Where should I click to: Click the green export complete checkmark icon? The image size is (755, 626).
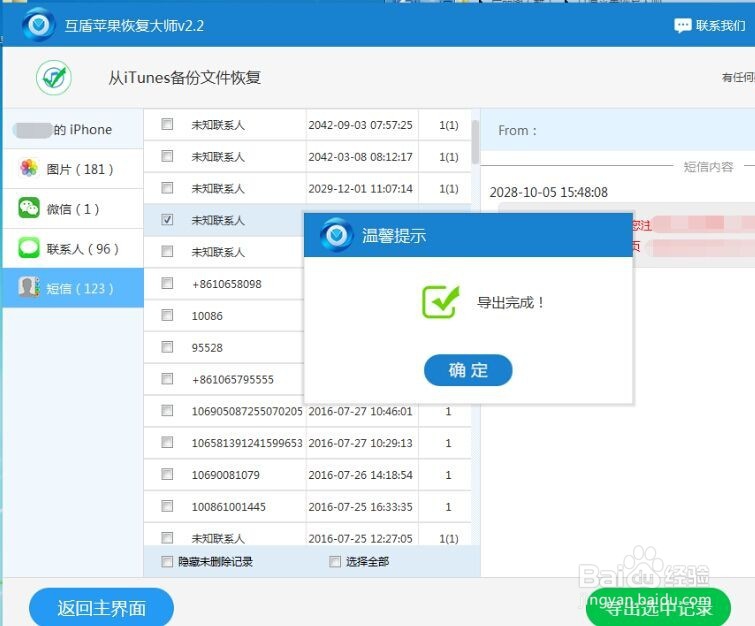[x=440, y=302]
